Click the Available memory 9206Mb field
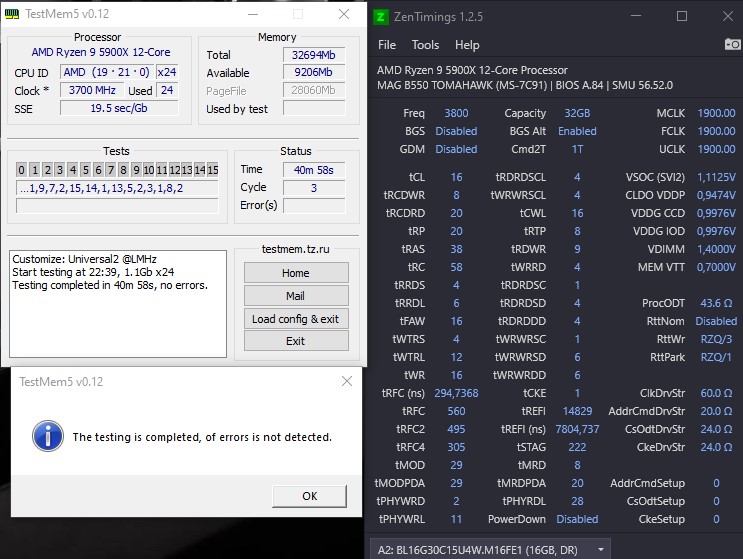 (314, 72)
